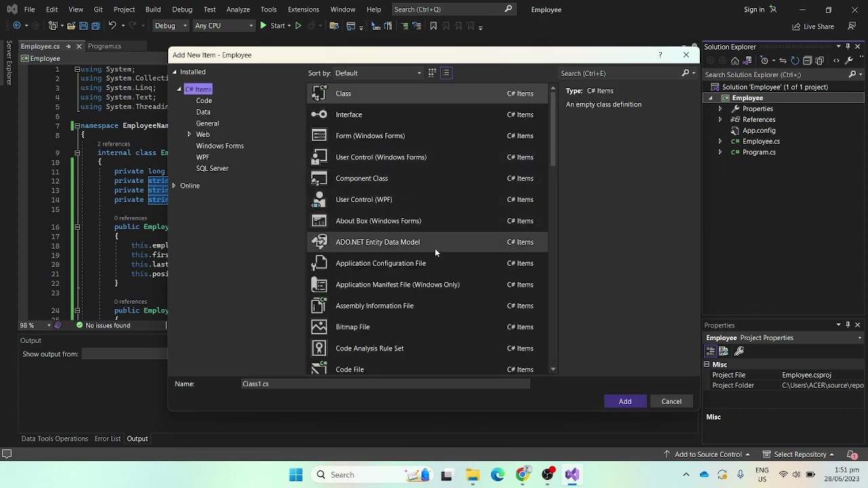Click the dialog help question mark icon
Viewport: 868px width, 488px height.
pos(660,55)
